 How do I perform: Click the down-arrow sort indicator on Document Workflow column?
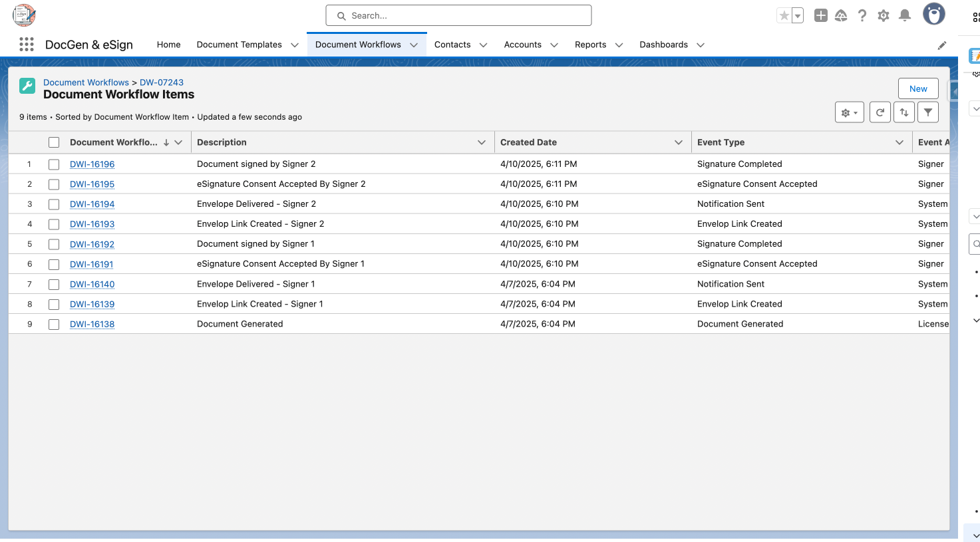coord(166,142)
